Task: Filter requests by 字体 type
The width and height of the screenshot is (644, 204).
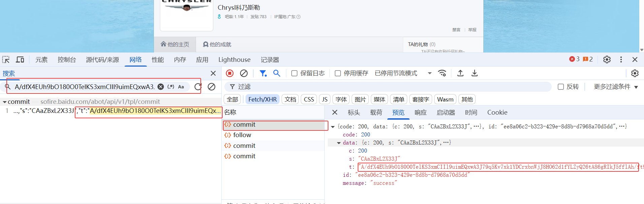Action: pyautogui.click(x=341, y=99)
